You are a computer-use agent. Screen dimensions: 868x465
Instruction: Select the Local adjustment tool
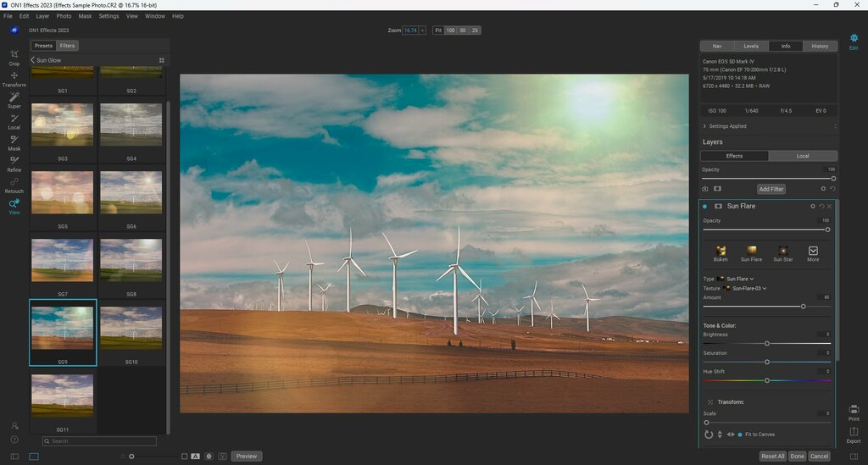[14, 121]
